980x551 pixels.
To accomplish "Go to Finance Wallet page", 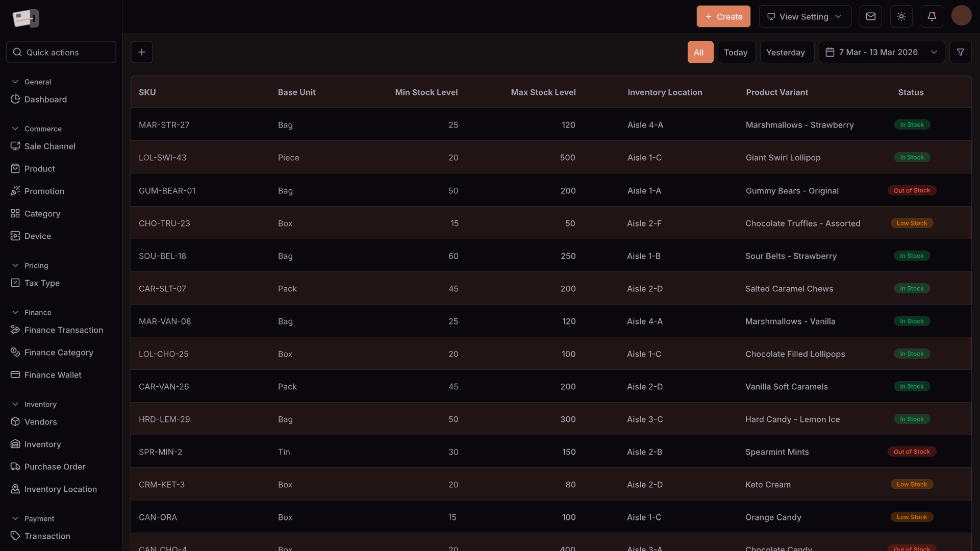I will [x=53, y=375].
